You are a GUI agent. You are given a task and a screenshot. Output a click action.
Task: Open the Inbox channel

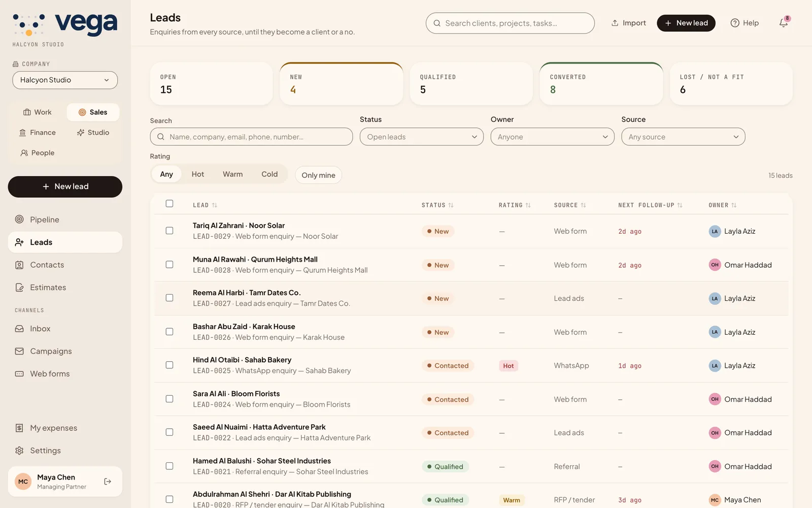click(x=65, y=329)
